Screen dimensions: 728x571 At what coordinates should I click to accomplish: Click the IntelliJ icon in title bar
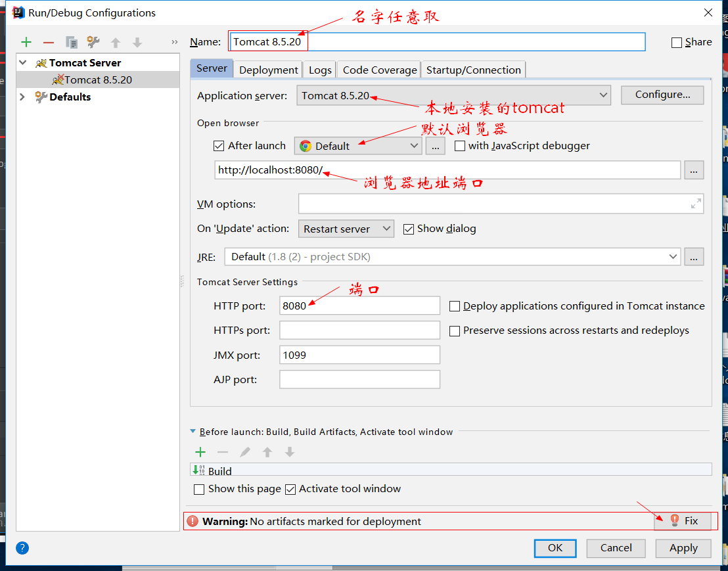(18, 12)
